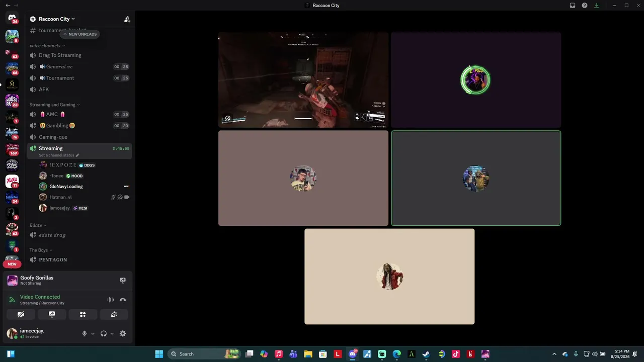Image resolution: width=644 pixels, height=362 pixels.
Task: Open the Monarch server icon
Action: [x=12, y=84]
